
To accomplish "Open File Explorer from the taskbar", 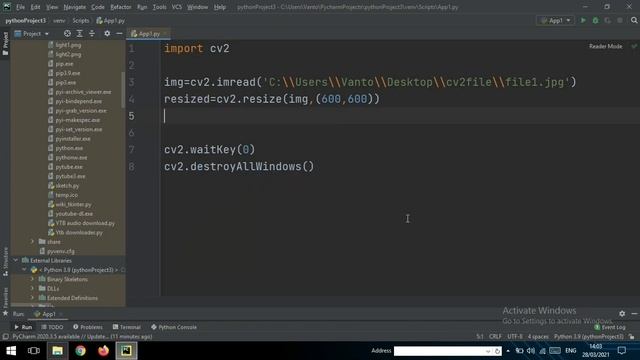I will tap(58, 351).
